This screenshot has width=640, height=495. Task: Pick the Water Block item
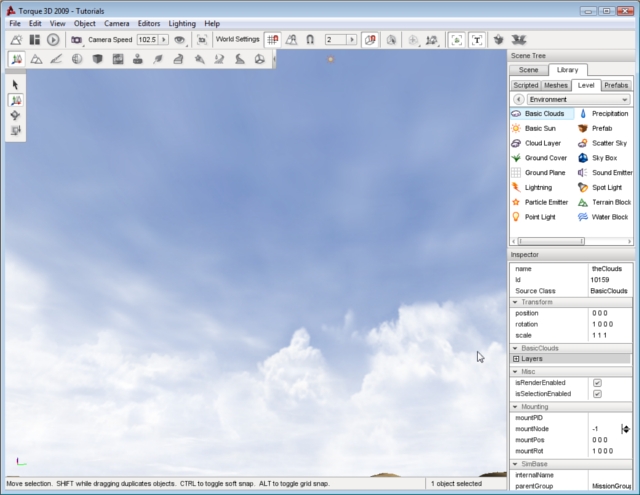(609, 217)
